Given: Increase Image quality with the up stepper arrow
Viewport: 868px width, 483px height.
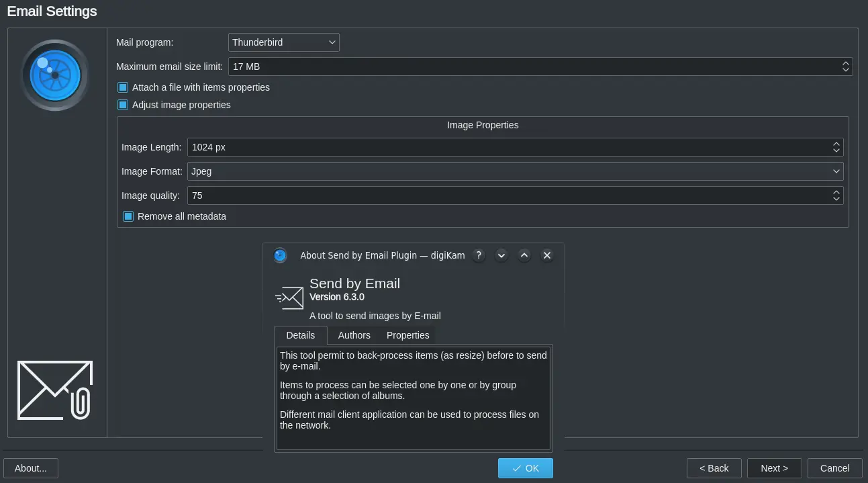Looking at the screenshot, I should (x=836, y=191).
